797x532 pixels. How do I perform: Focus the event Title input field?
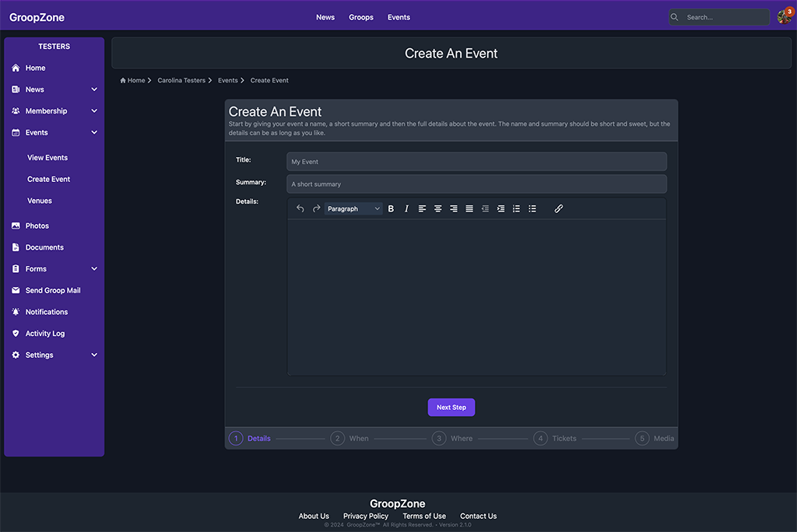point(477,162)
